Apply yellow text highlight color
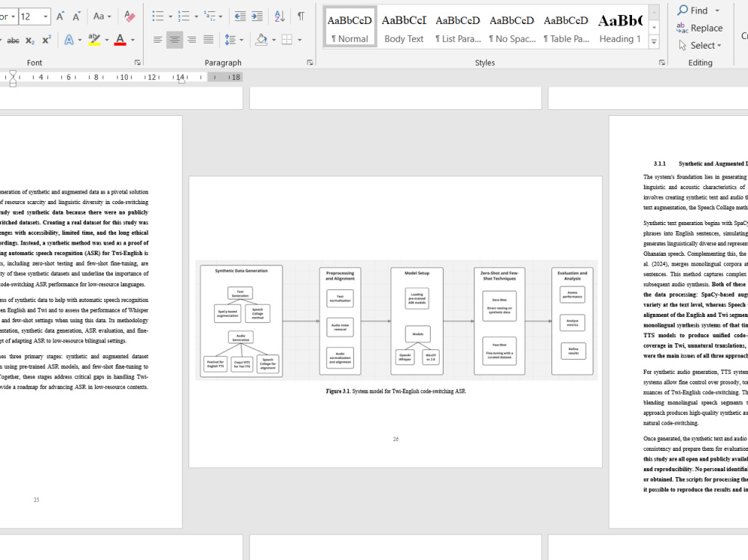Image resolution: width=748 pixels, height=560 pixels. coord(94,40)
